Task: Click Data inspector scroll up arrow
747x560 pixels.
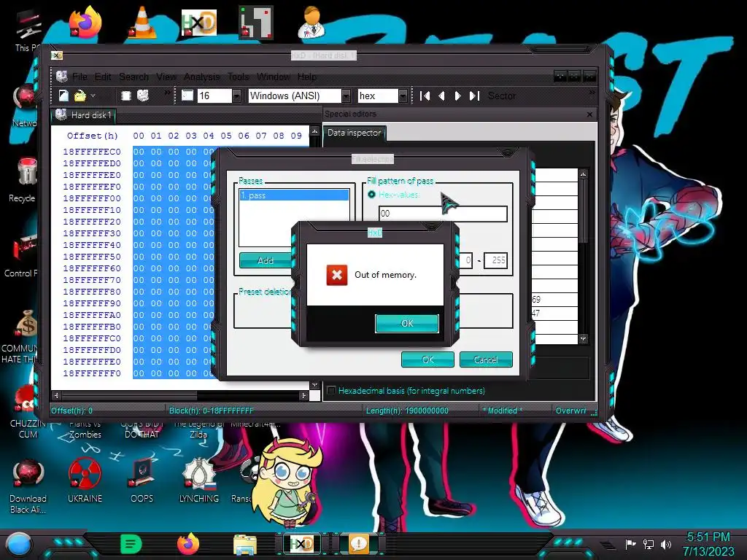Action: [583, 174]
